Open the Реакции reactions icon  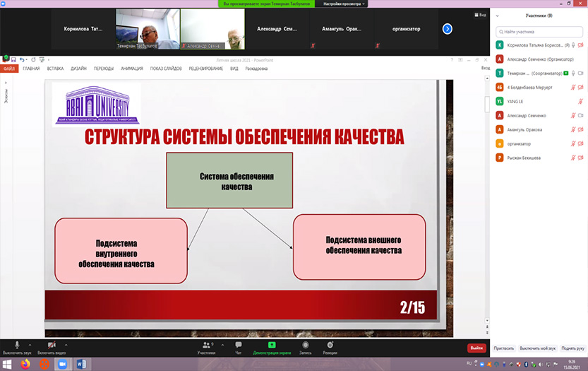click(330, 344)
